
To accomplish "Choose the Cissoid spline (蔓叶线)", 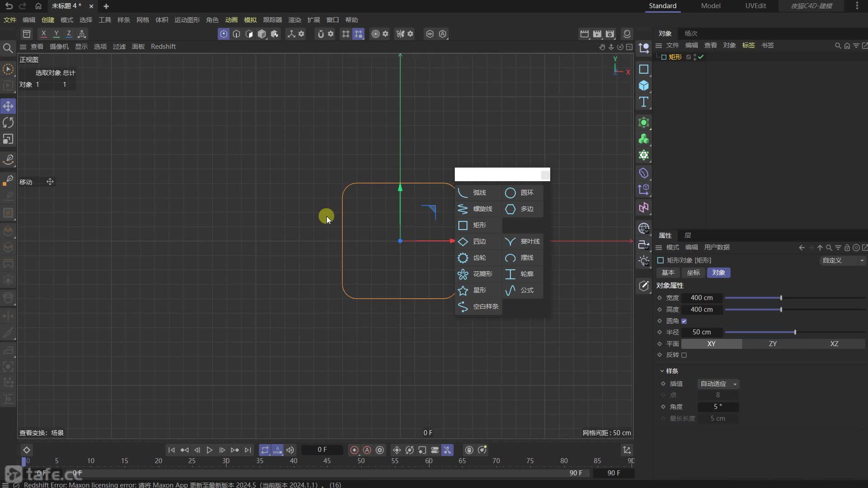I will point(522,241).
